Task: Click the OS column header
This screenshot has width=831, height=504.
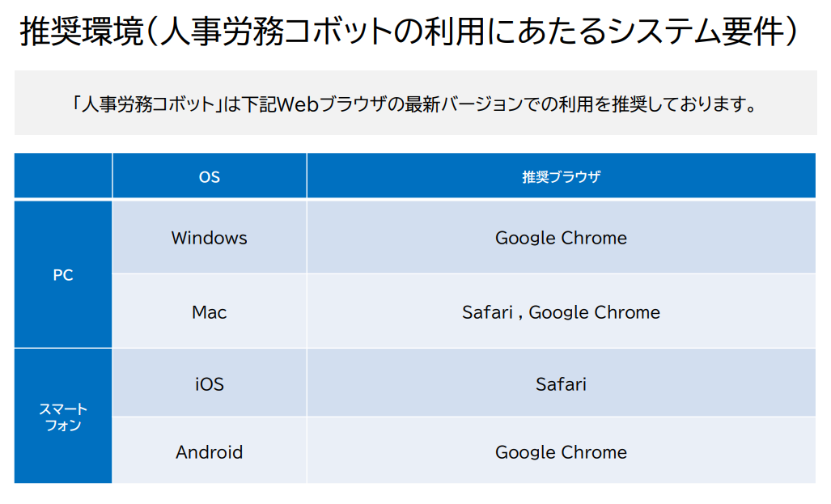Action: 210,176
